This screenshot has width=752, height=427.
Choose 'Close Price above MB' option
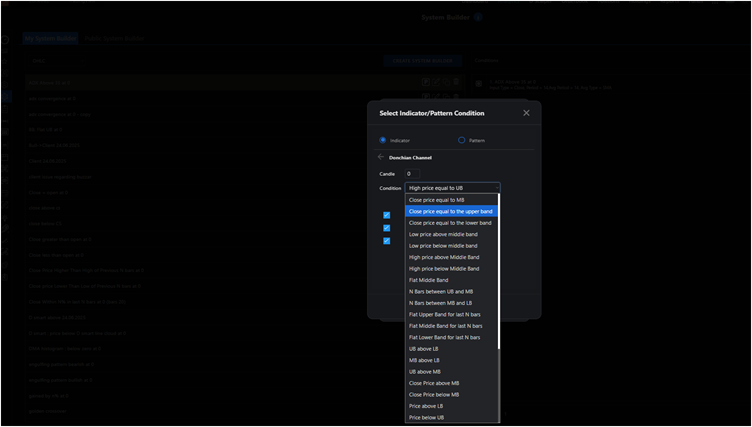[452, 383]
